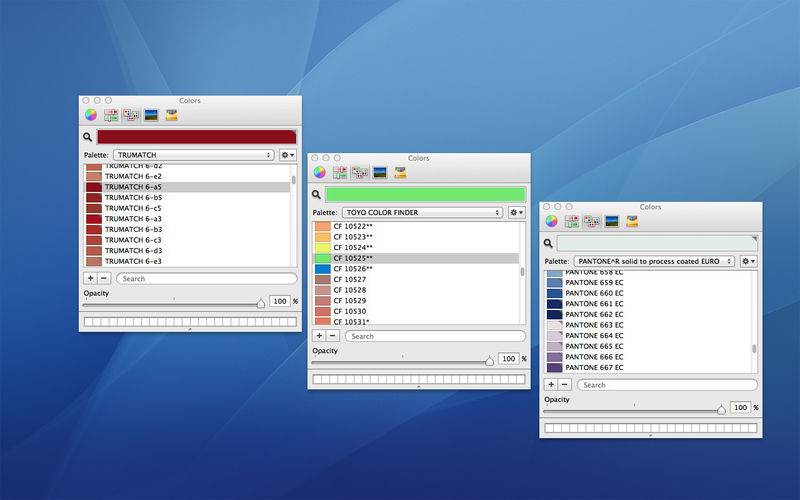Select image palettes mode in PANTONE window

point(612,221)
